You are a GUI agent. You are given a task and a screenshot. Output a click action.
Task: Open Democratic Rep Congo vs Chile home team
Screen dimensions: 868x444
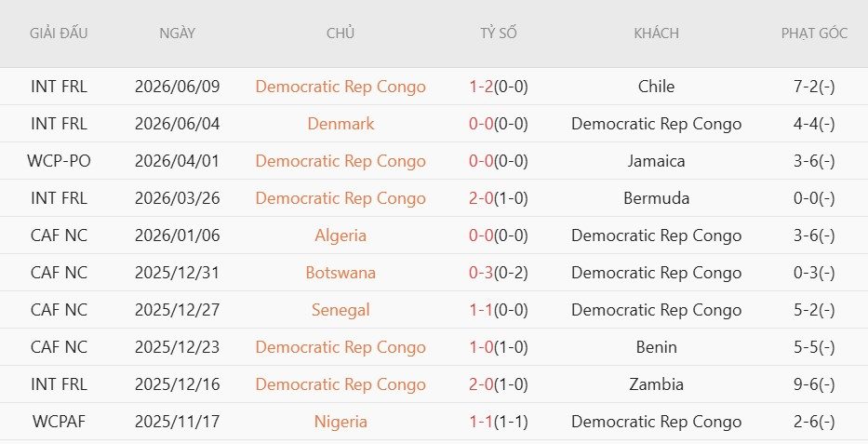click(x=341, y=87)
